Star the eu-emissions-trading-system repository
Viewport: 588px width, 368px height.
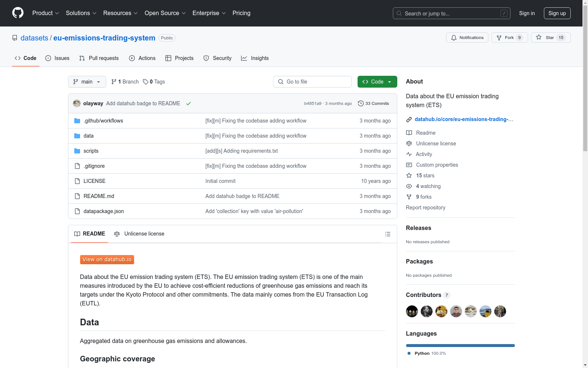pos(551,38)
